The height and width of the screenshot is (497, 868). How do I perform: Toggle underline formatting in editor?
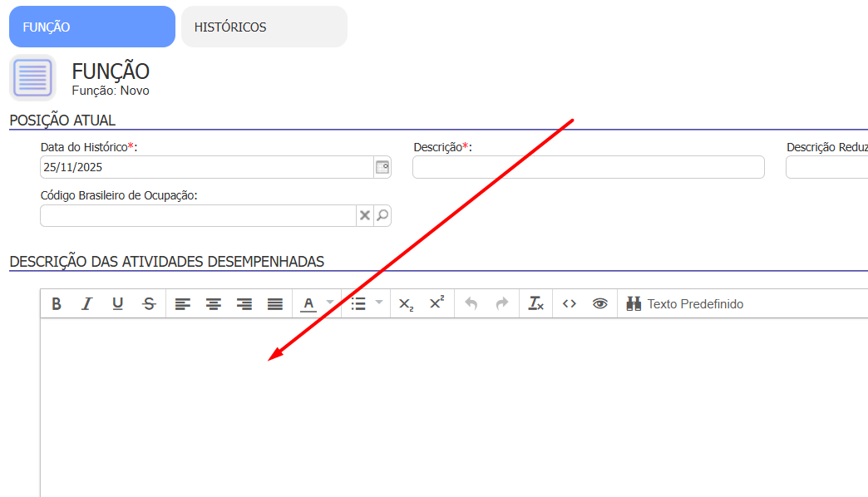(x=117, y=304)
